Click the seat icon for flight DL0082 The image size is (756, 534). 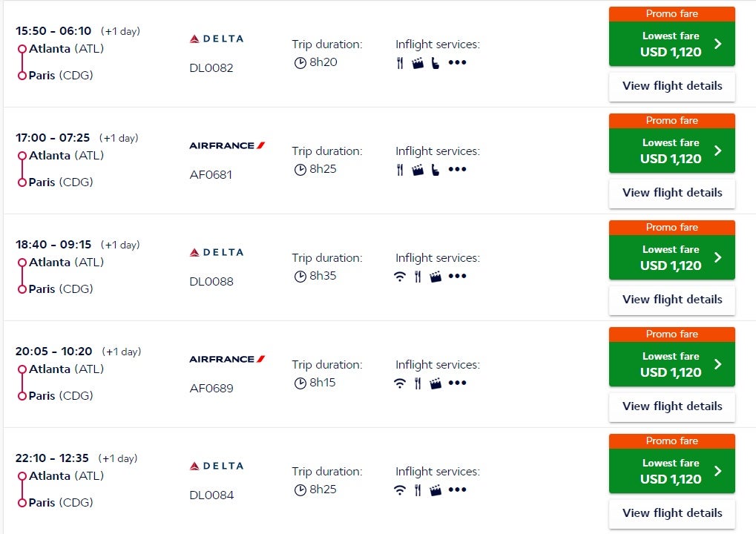[435, 63]
